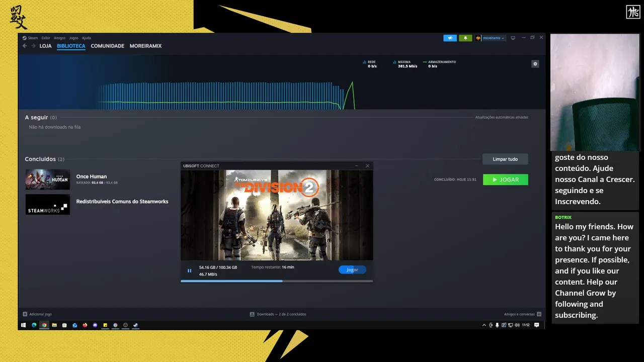Screen dimensions: 644x362
Task: Open the purple Discord-style taskbar icon
Action: click(95, 325)
